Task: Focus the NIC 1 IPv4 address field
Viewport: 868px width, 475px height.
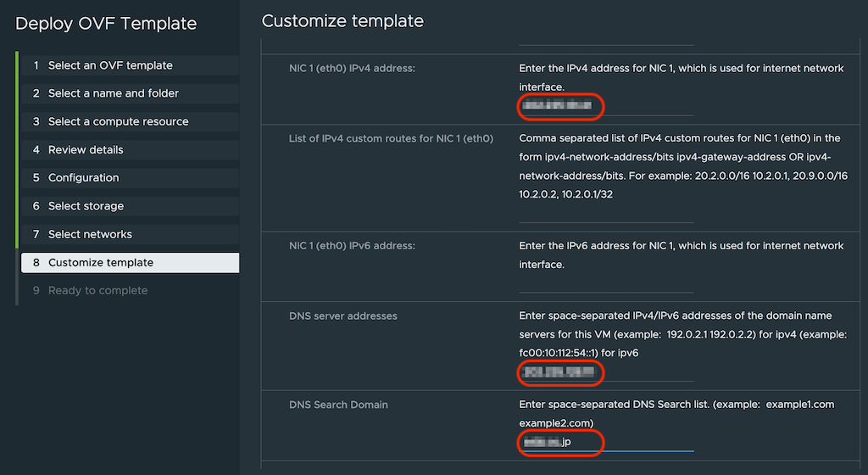Action: point(605,106)
